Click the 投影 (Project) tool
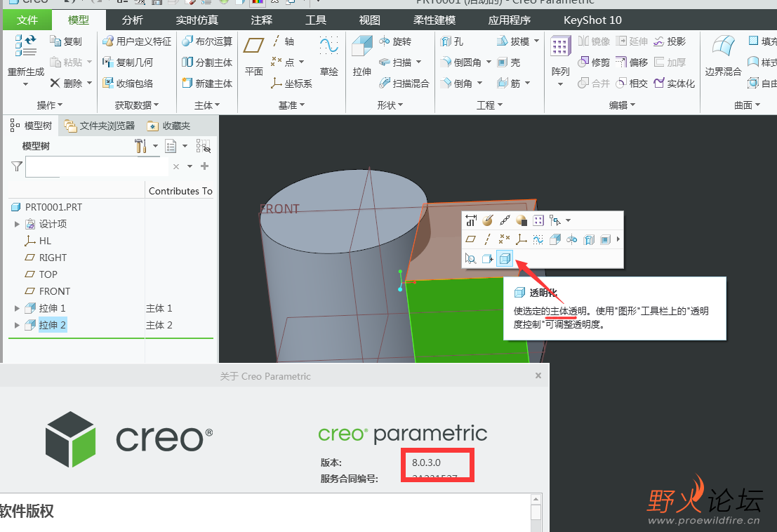The image size is (777, 532). pyautogui.click(x=670, y=41)
